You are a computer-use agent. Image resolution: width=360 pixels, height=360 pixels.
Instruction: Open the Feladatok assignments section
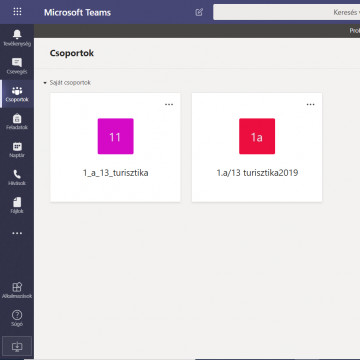point(17,122)
